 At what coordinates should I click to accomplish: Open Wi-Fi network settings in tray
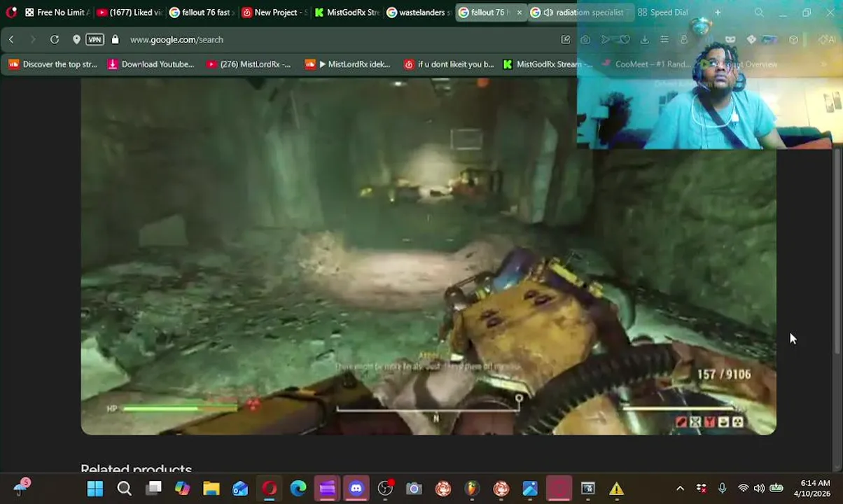[743, 489]
